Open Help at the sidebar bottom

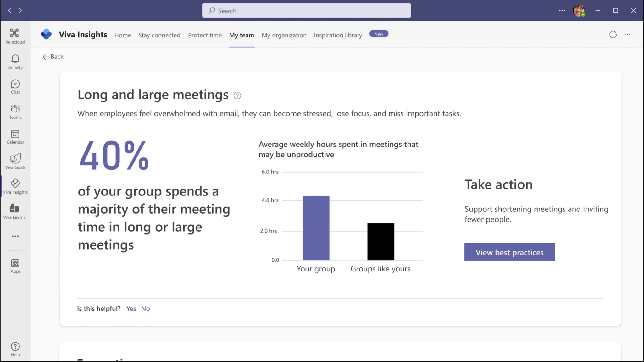15,349
